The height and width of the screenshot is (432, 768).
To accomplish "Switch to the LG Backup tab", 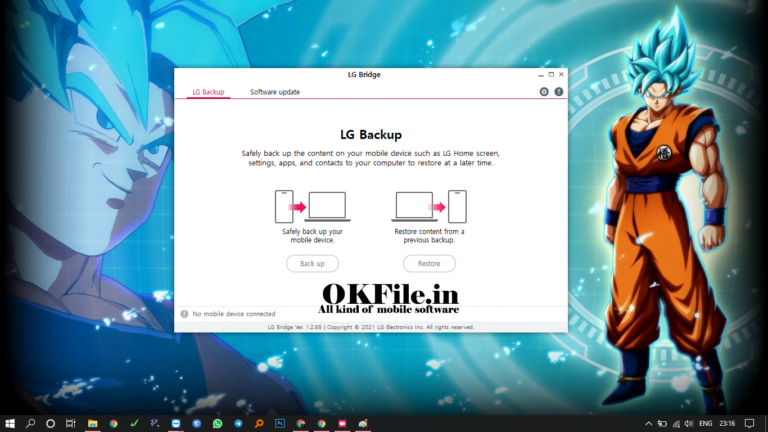I will 208,92.
